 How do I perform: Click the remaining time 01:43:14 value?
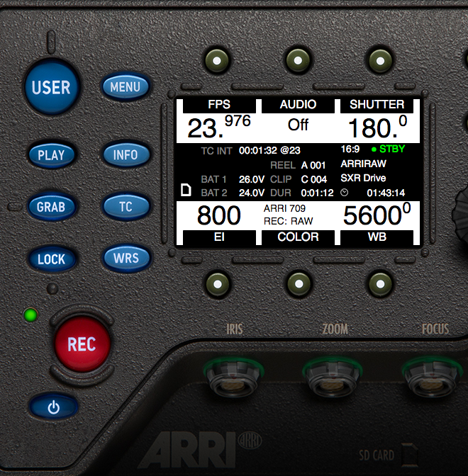tap(386, 193)
